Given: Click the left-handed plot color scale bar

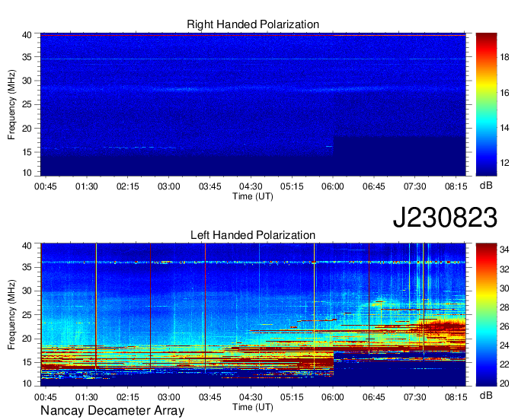Looking at the screenshot, I should (x=486, y=315).
